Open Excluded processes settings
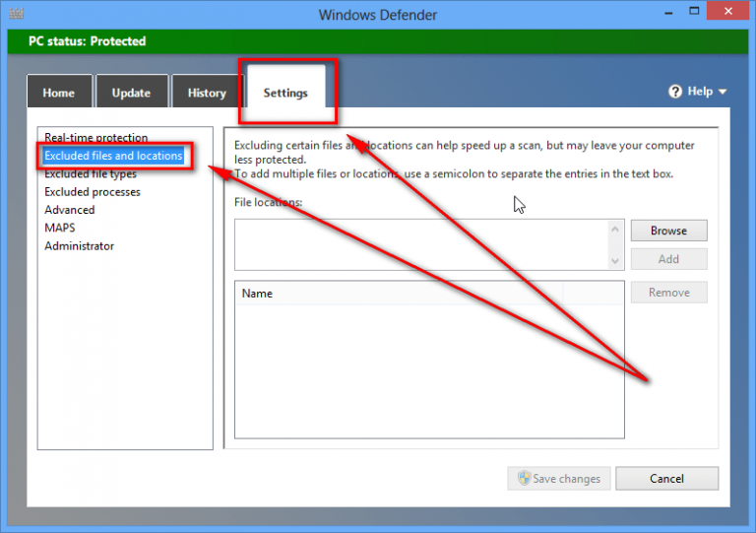This screenshot has width=756, height=533. coord(93,192)
